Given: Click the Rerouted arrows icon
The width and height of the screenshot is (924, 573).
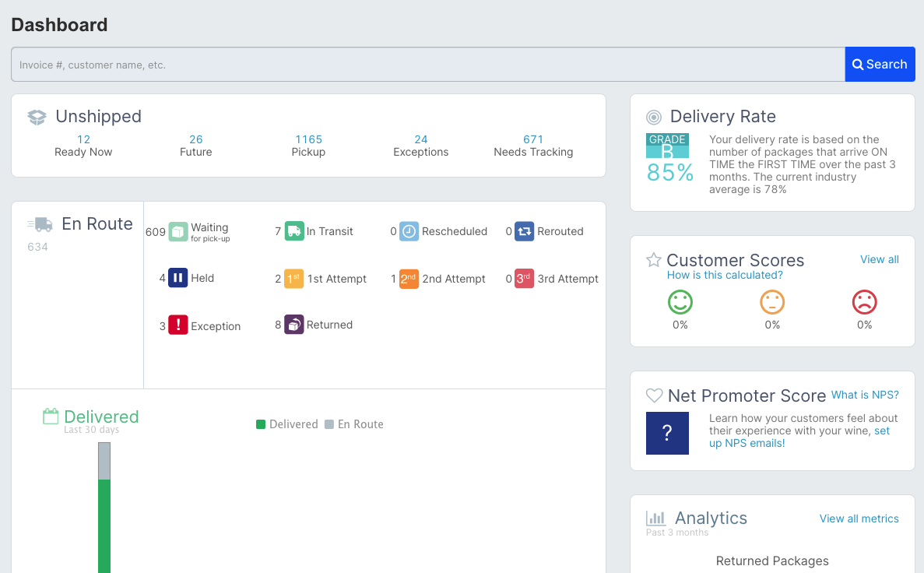Looking at the screenshot, I should (525, 231).
